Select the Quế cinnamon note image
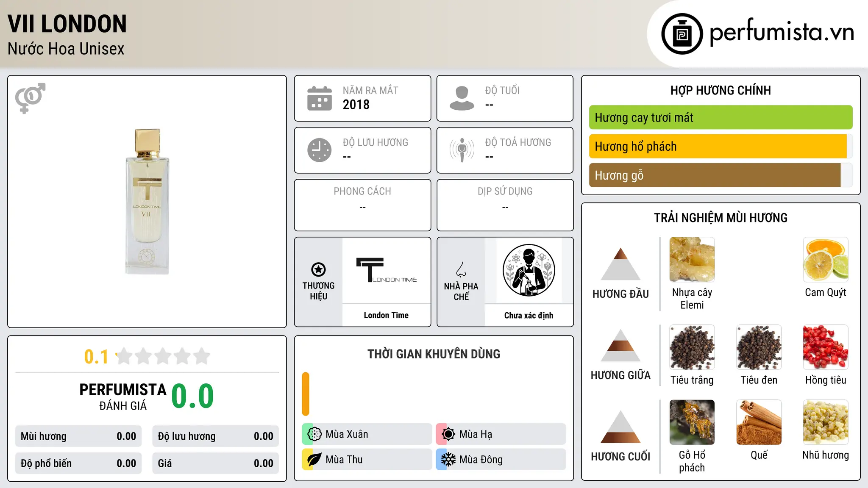The width and height of the screenshot is (868, 488). tap(759, 422)
